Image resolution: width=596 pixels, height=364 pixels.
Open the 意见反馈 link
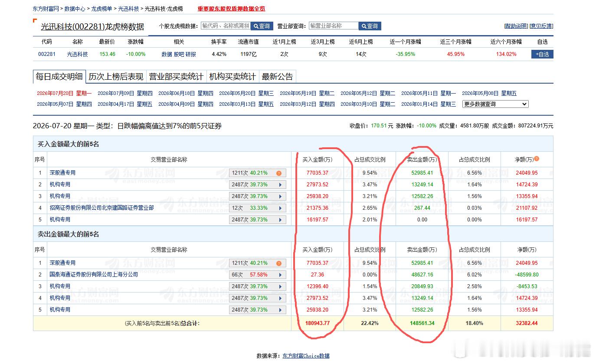(x=541, y=26)
